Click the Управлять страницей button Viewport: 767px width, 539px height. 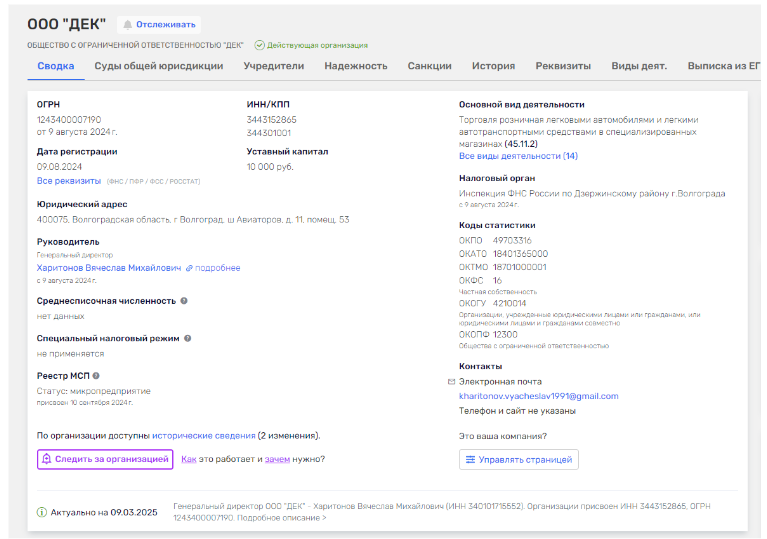click(519, 459)
